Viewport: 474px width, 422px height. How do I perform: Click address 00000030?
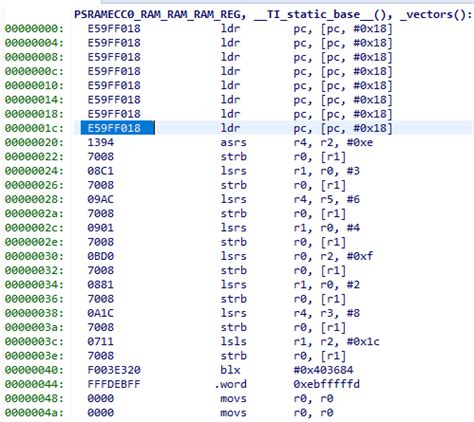click(34, 256)
